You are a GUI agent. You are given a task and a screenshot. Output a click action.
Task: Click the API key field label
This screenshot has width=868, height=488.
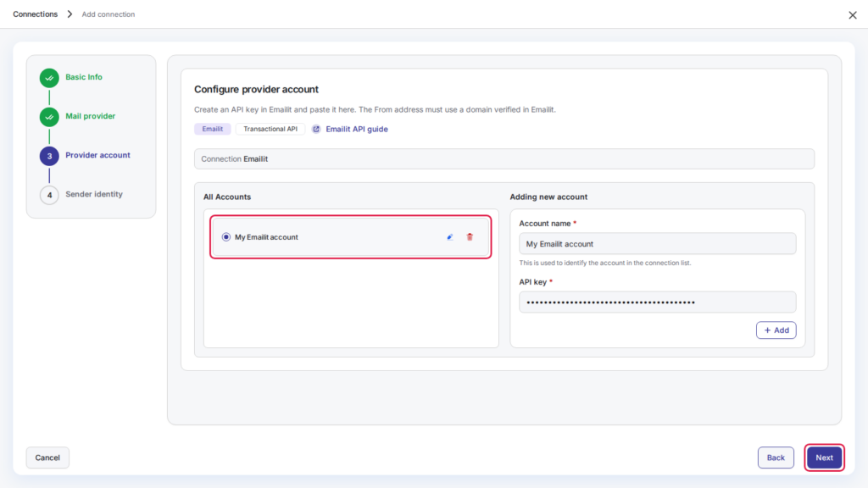click(x=532, y=282)
